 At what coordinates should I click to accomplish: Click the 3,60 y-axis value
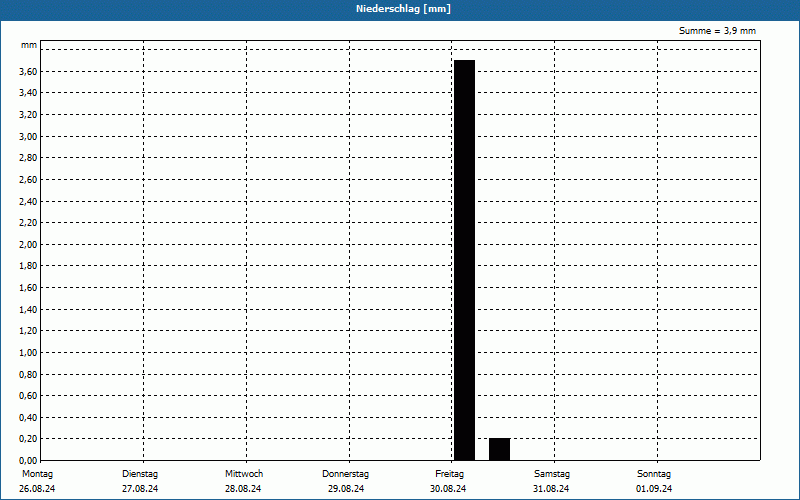coord(28,72)
